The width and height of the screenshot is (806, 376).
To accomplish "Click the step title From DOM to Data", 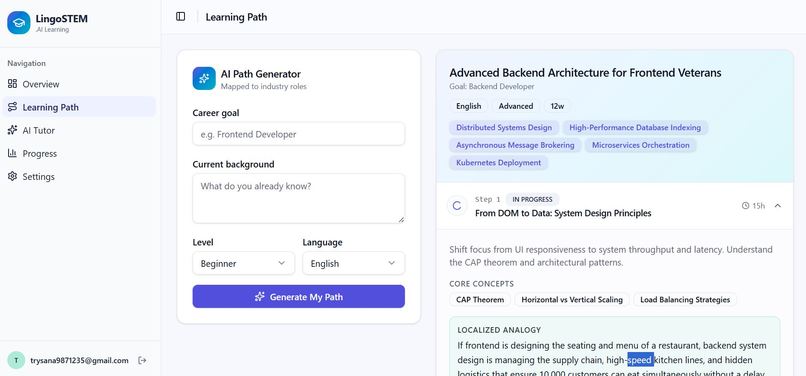I will [563, 213].
